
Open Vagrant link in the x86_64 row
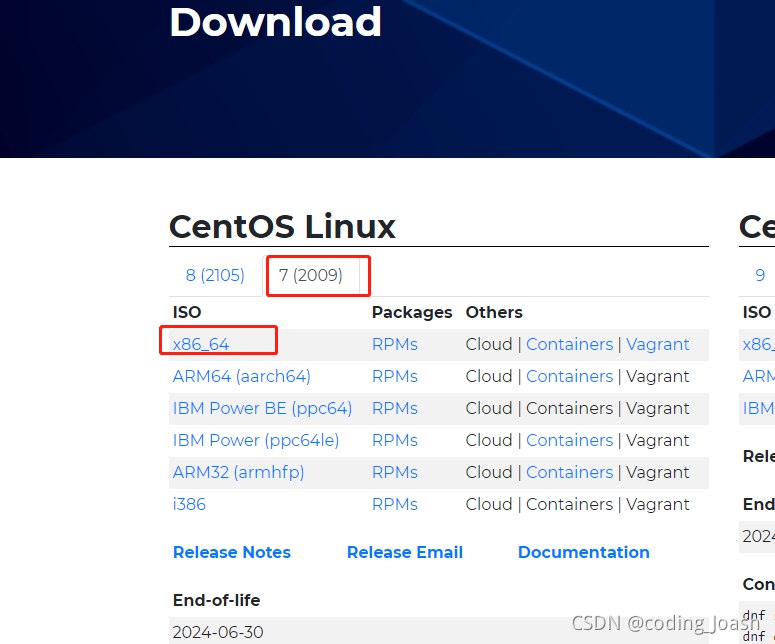click(657, 344)
